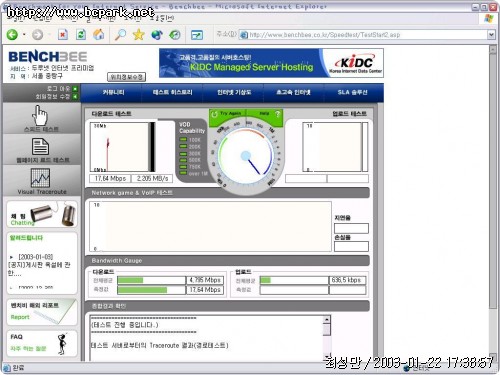This screenshot has width=500, height=375.
Task: Click the results text area up-arrow
Action: [x=327, y=320]
